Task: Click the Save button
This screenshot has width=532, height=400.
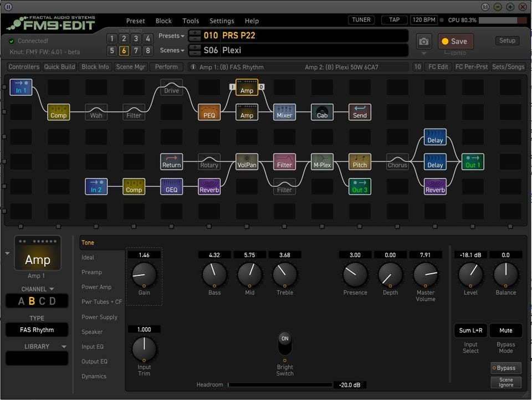Action: coord(456,42)
